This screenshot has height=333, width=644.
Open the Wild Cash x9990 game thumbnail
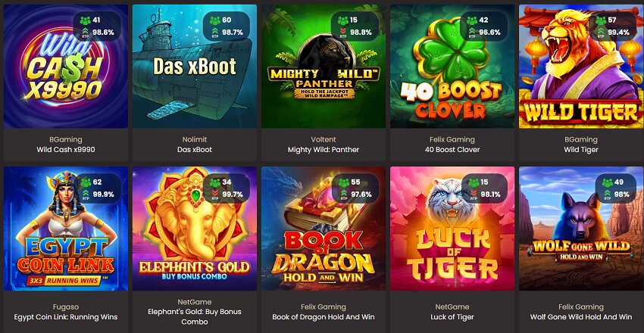click(x=66, y=67)
